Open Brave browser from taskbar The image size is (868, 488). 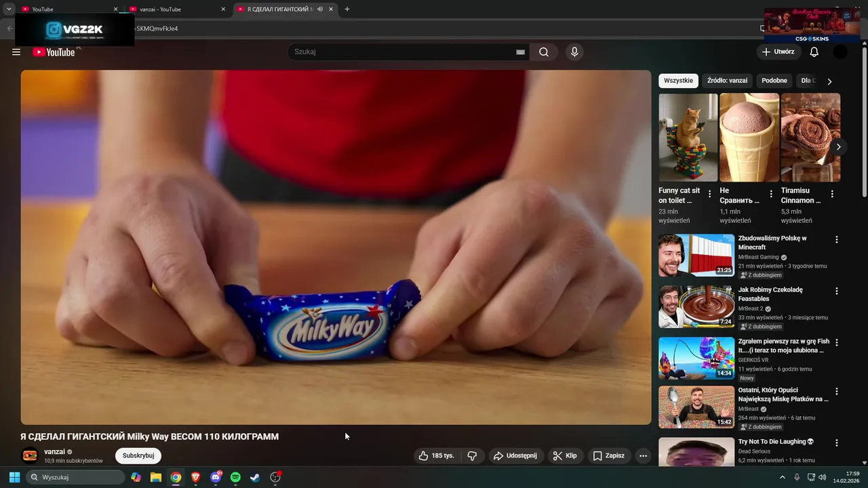pos(196,477)
